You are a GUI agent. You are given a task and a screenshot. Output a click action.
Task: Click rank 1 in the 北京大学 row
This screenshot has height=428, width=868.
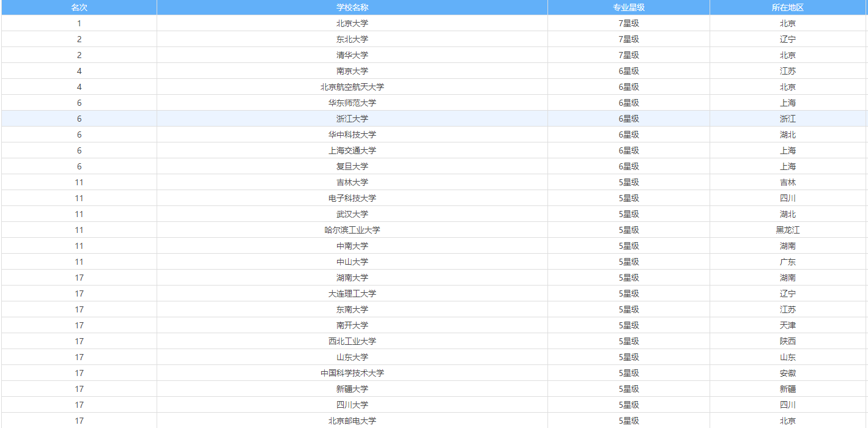(x=79, y=23)
